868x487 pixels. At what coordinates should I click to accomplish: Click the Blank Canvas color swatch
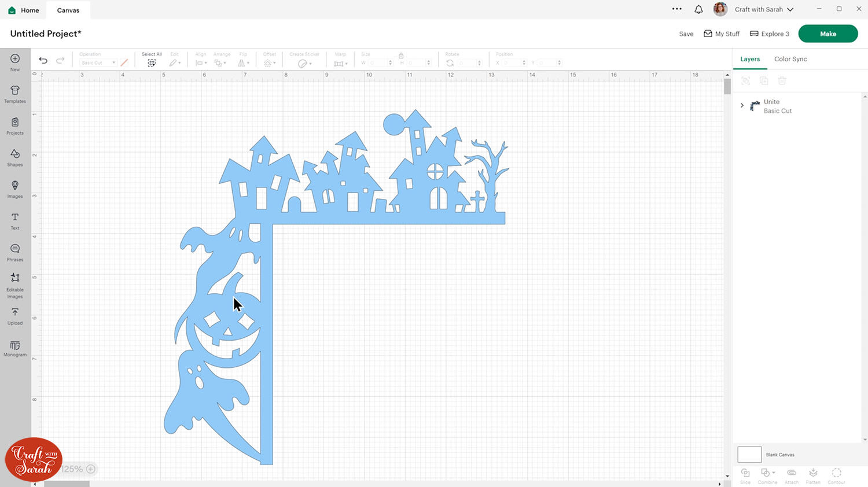749,455
